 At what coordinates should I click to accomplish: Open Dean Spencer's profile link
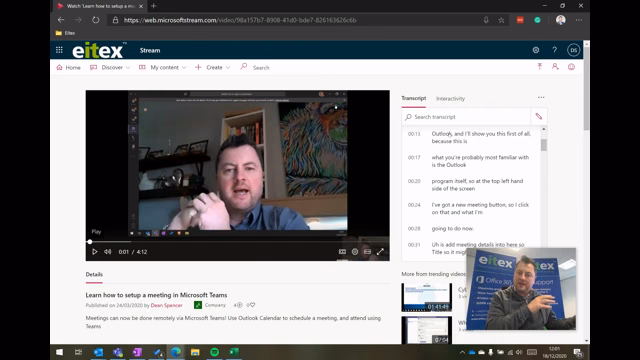tap(167, 305)
